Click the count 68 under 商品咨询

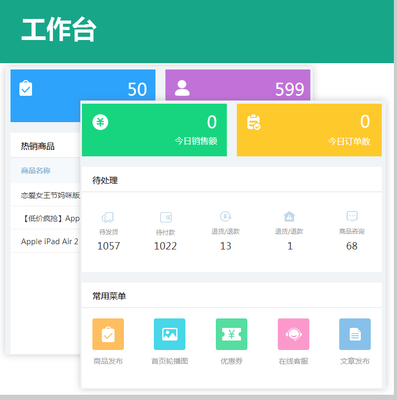pyautogui.click(x=352, y=246)
